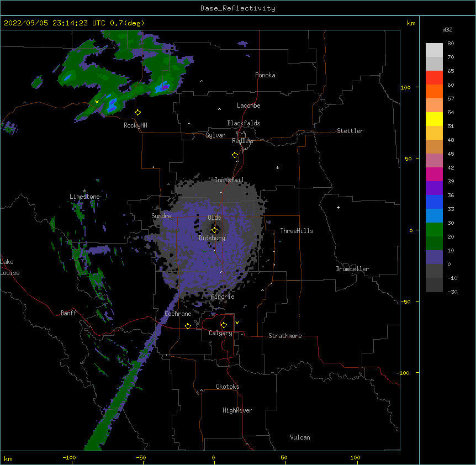Click the Olds town label
This screenshot has width=476, height=465.
(214, 218)
